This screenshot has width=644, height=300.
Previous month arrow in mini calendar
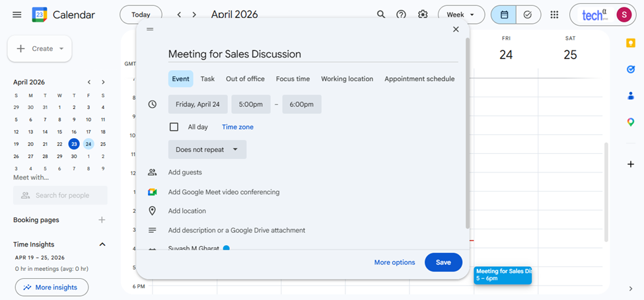[x=89, y=82]
